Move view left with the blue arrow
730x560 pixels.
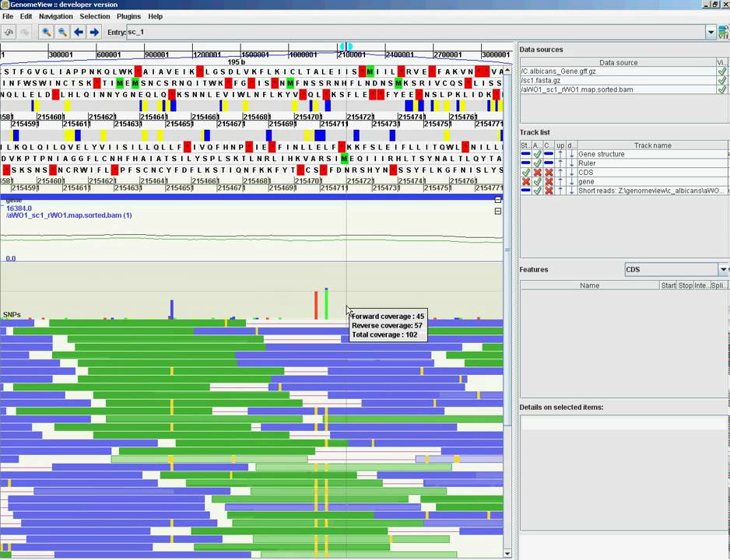78,32
